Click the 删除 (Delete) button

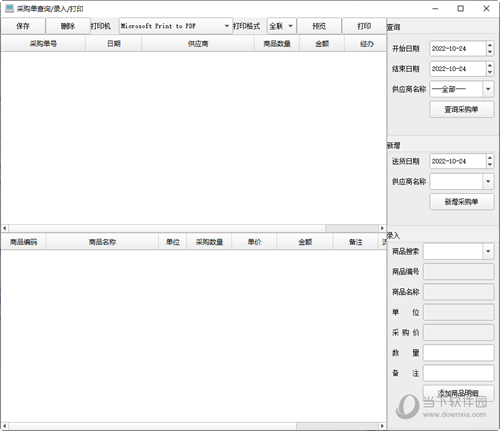tap(68, 26)
